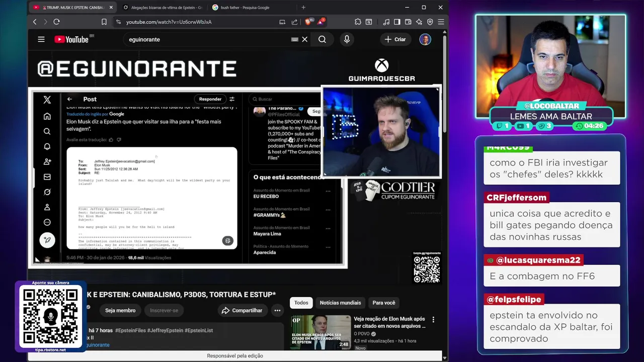Viewport: 644px width, 362px height.
Task: Select the Notícias mundiais filter chip
Action: (340, 303)
